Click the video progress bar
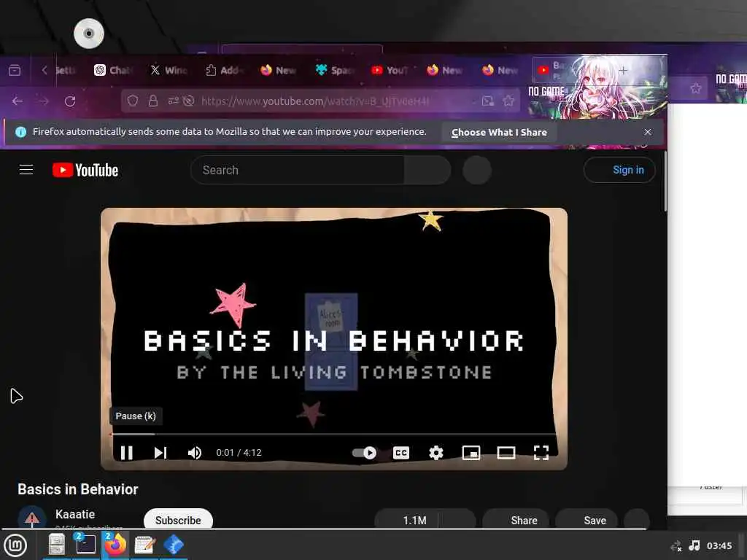The image size is (747, 560). [x=333, y=435]
